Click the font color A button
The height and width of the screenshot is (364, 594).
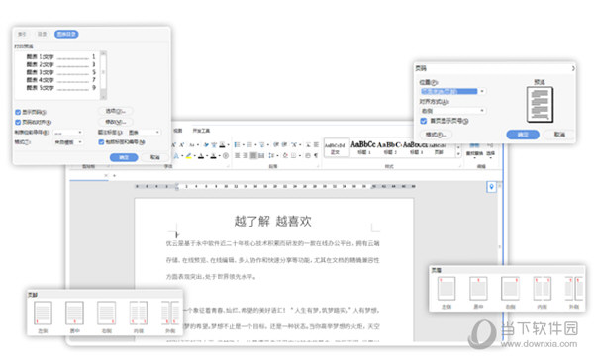(x=201, y=156)
